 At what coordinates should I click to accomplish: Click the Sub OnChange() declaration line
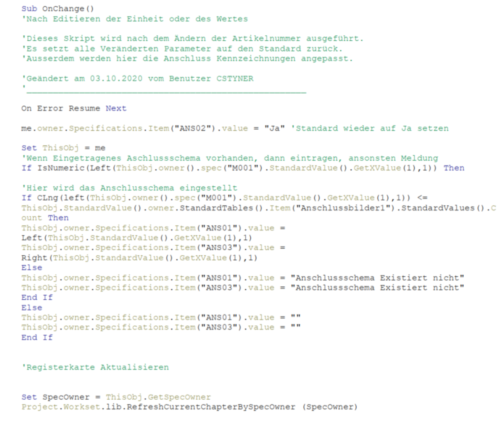click(x=58, y=8)
